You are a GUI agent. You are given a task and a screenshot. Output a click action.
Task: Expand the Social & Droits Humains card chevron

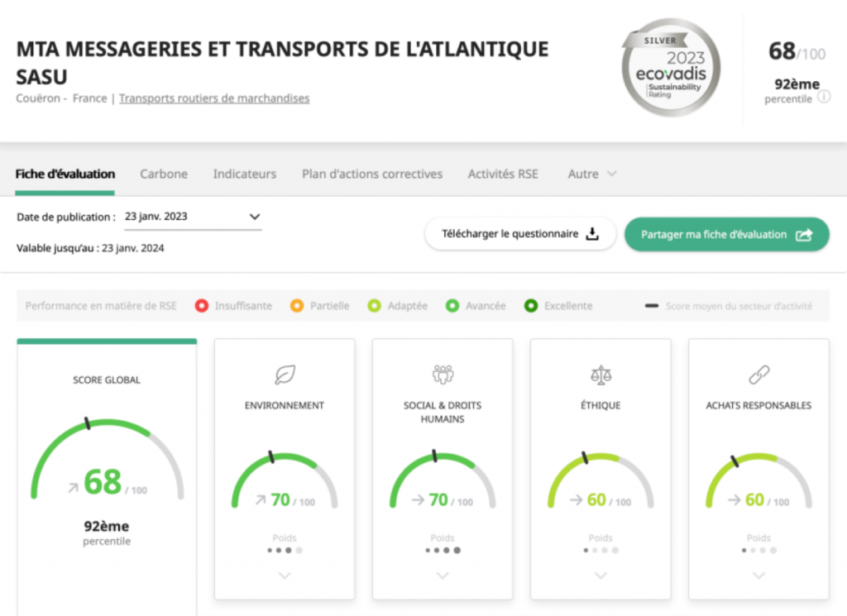(x=443, y=576)
